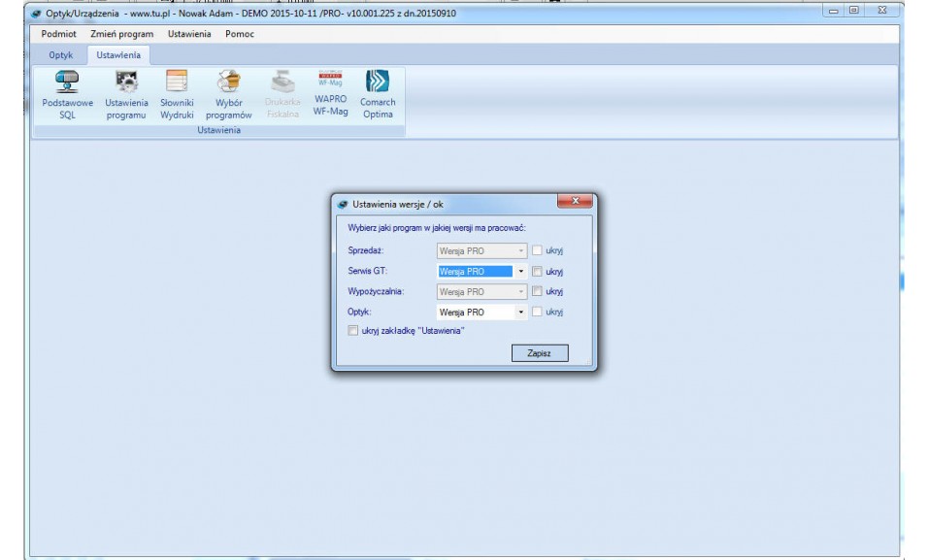Close the Ustawienia wersje dialog

(x=576, y=202)
